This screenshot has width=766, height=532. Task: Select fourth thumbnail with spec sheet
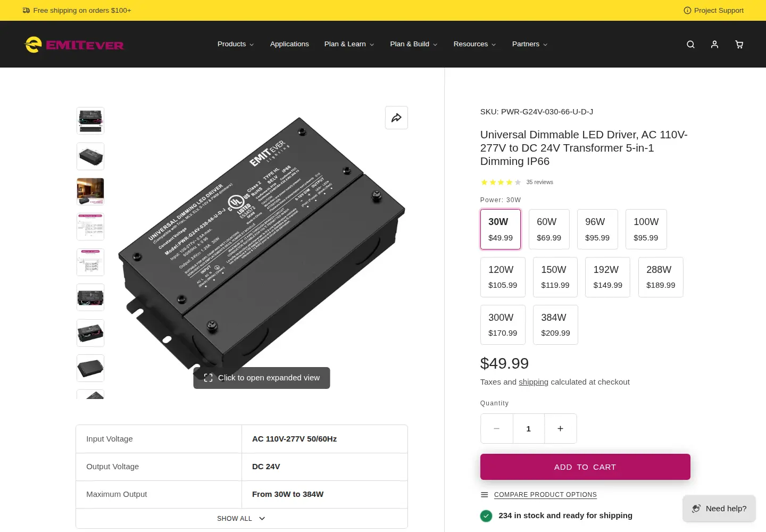[90, 227]
